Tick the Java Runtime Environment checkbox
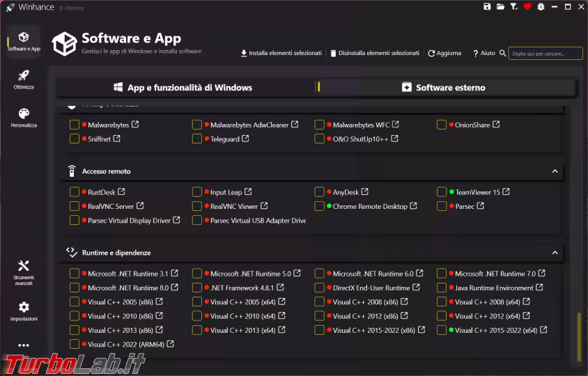Image resolution: width=588 pixels, height=376 pixels. click(x=442, y=288)
